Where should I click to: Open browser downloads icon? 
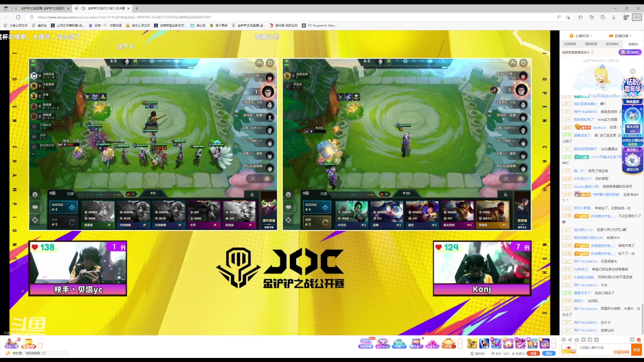pos(614,17)
